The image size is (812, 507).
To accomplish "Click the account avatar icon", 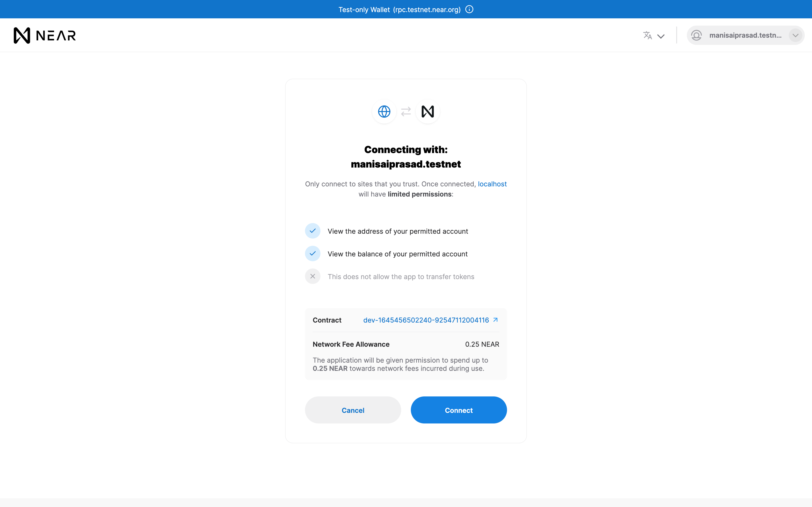I will tap(696, 35).
